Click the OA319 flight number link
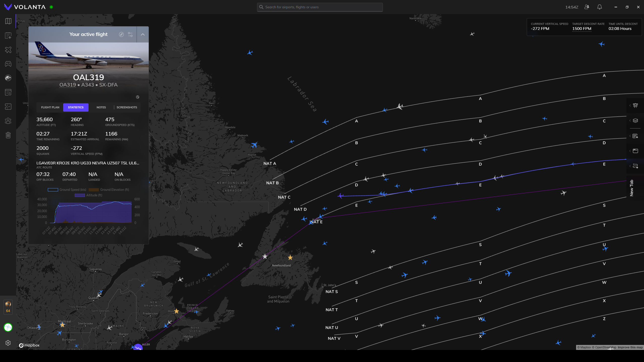The height and width of the screenshot is (362, 644). (x=67, y=85)
